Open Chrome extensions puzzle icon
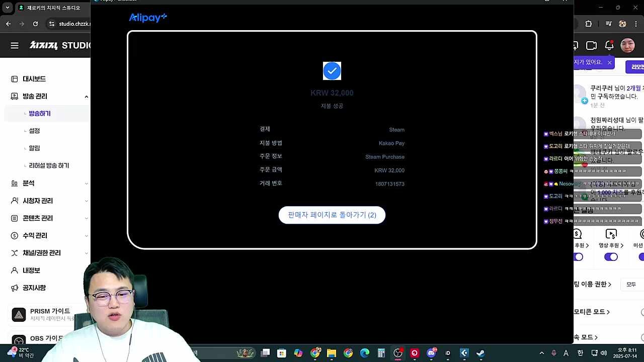The image size is (644, 362). (589, 24)
